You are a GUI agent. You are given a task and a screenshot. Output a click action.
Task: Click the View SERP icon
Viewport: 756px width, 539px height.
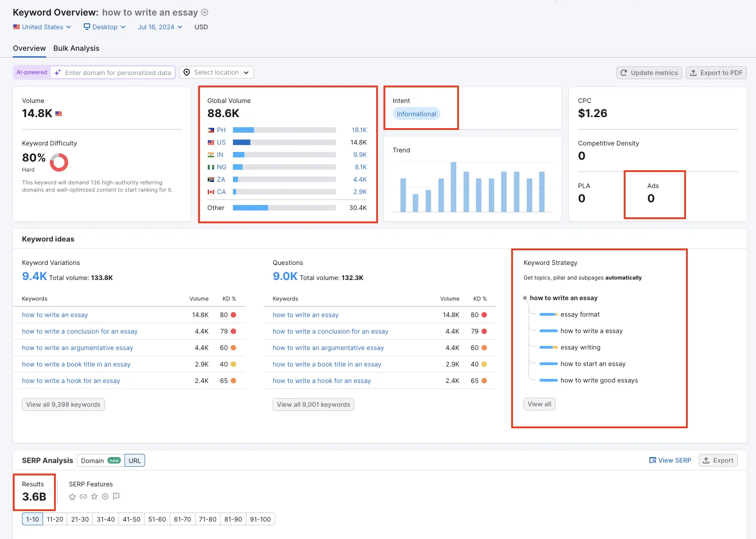click(653, 460)
